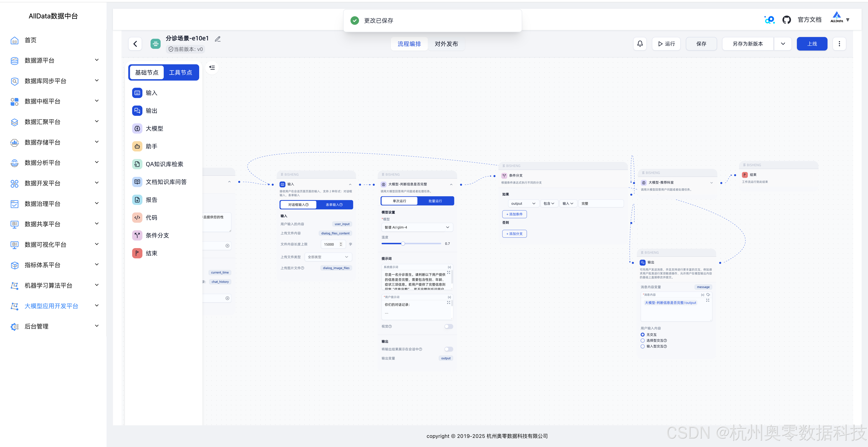Select the 选择型交互 radio option

pos(643,340)
